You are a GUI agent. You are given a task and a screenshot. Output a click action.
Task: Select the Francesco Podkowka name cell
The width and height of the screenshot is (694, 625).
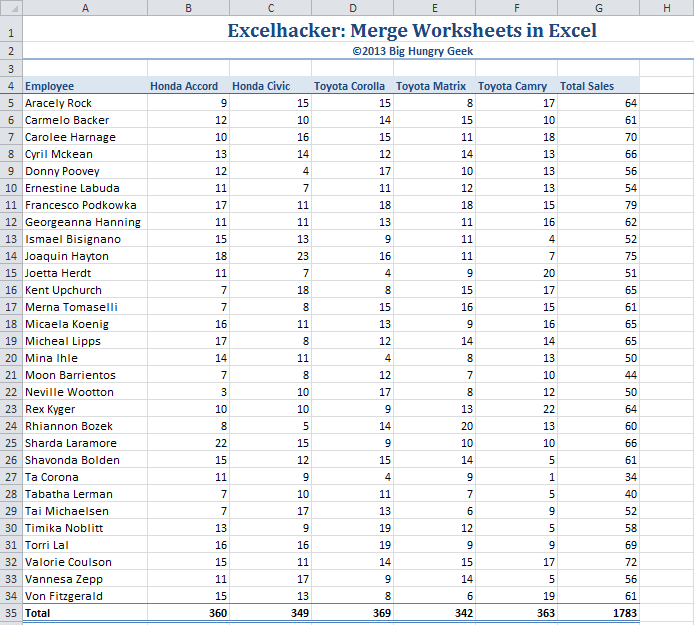coord(84,205)
